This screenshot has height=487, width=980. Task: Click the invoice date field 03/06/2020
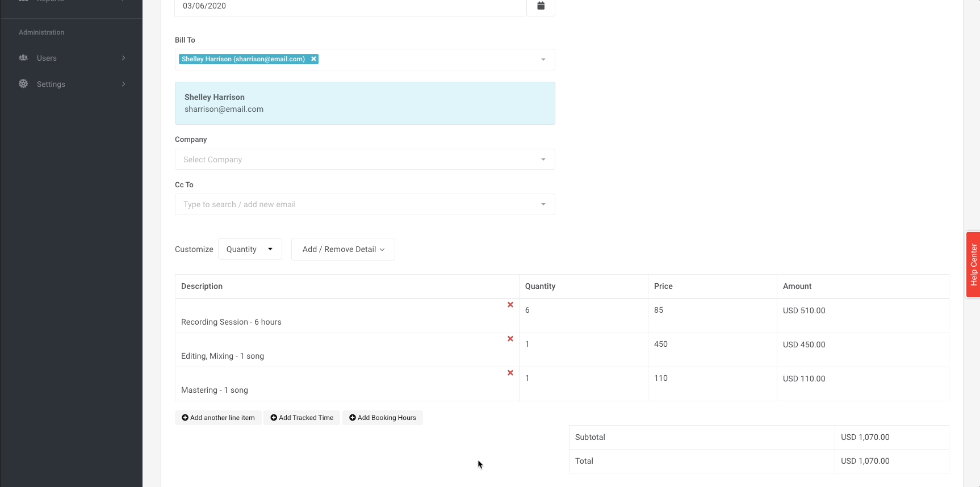point(350,6)
